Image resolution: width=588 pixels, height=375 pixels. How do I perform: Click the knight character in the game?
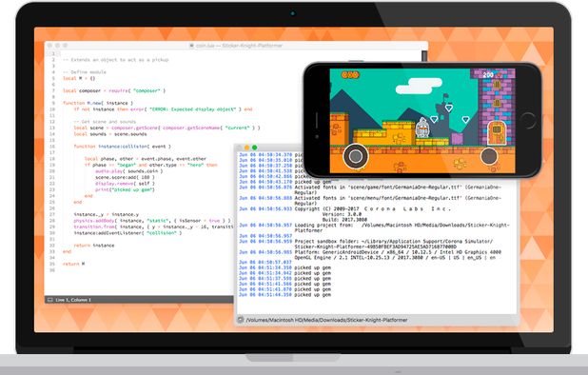[x=422, y=128]
